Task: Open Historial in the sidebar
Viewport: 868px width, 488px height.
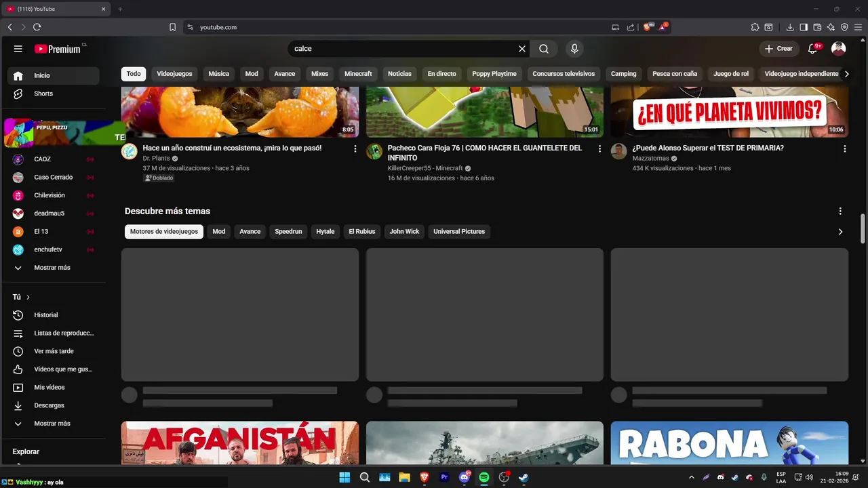Action: tap(55, 315)
